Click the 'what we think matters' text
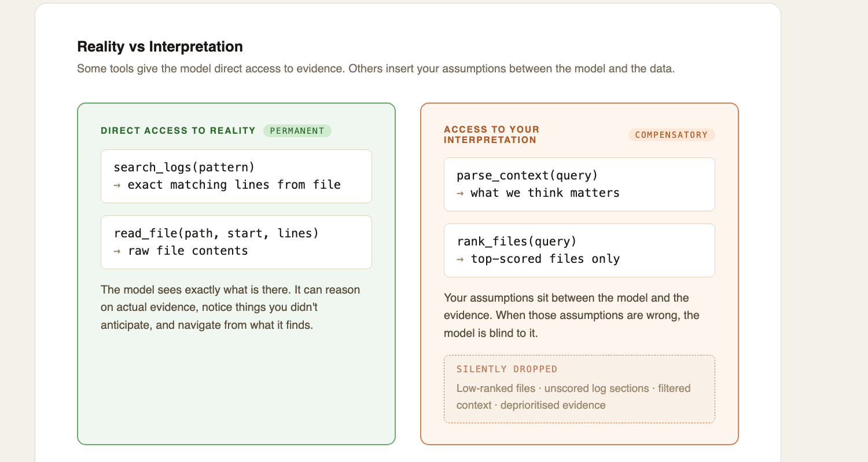The height and width of the screenshot is (462, 868). click(545, 193)
